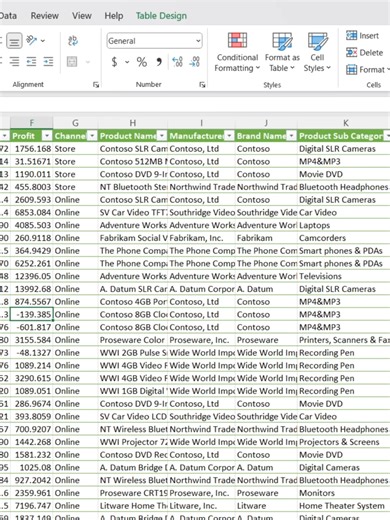Click the 'Digital Cameras' cell

pos(344,467)
